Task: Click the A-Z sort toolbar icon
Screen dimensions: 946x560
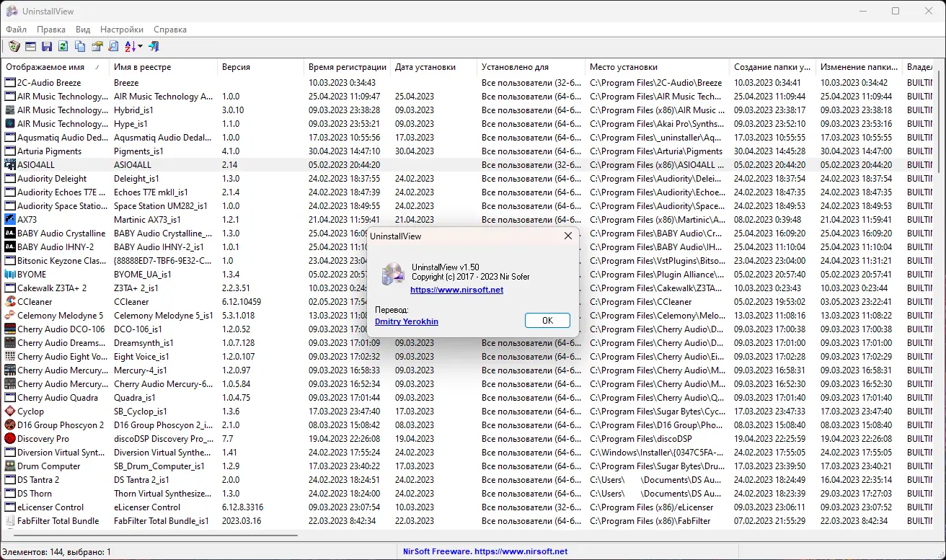Action: [131, 47]
